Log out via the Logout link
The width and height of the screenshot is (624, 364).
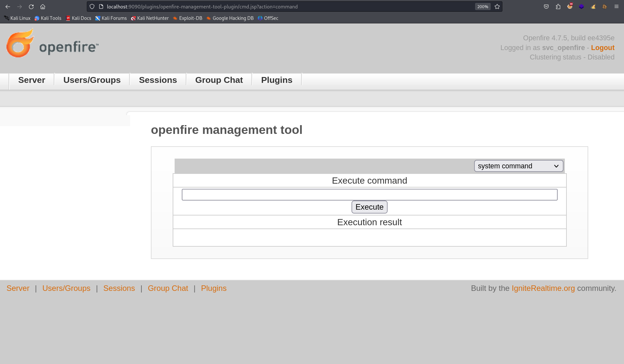coord(603,48)
